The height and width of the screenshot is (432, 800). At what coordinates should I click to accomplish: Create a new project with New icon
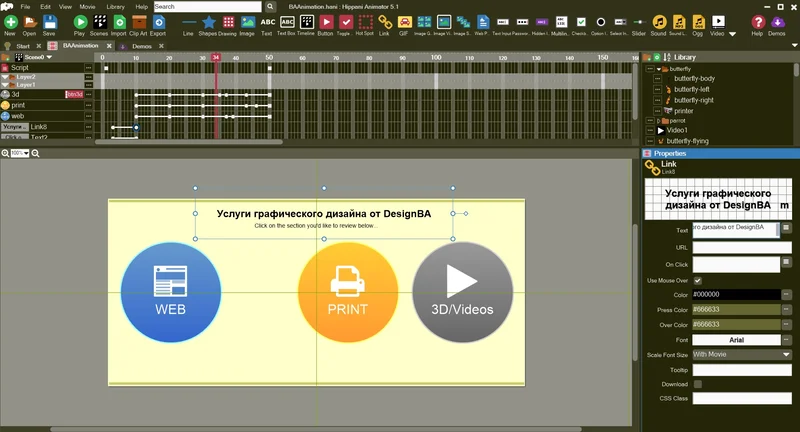(10, 25)
